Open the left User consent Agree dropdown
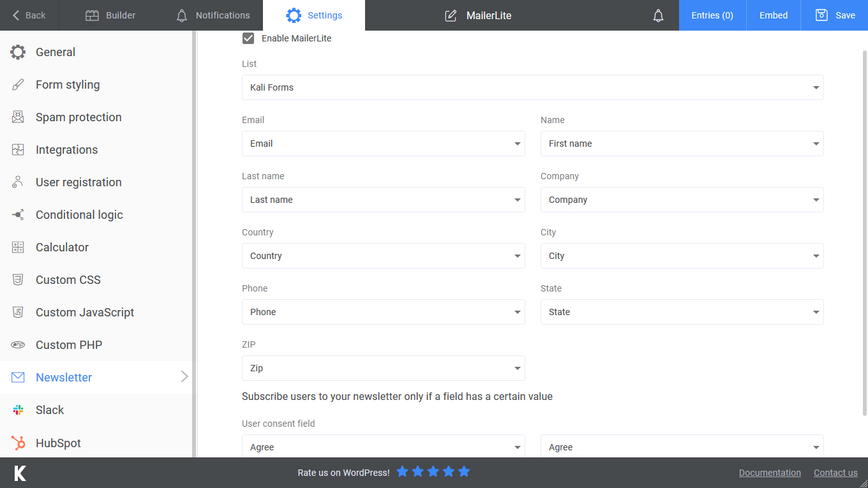868x488 pixels. click(x=383, y=447)
